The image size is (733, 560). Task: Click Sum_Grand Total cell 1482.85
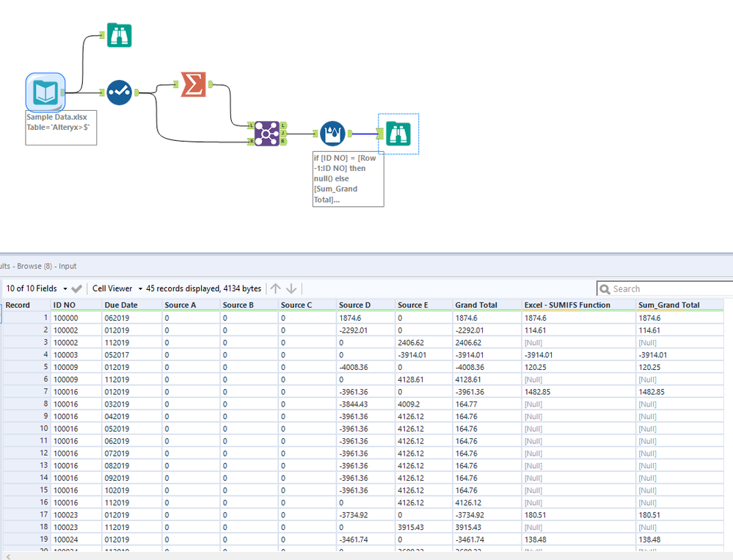pyautogui.click(x=679, y=392)
